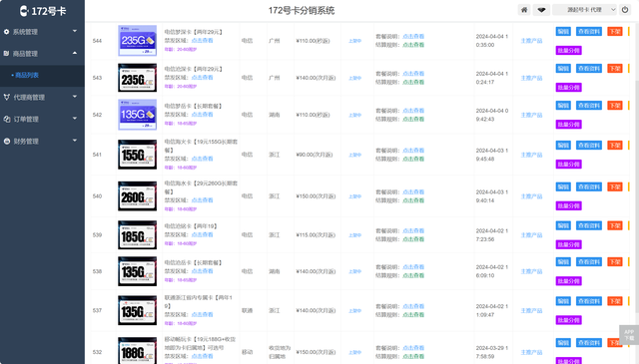Expand the 代理商管理 menu arrow

pos(75,97)
